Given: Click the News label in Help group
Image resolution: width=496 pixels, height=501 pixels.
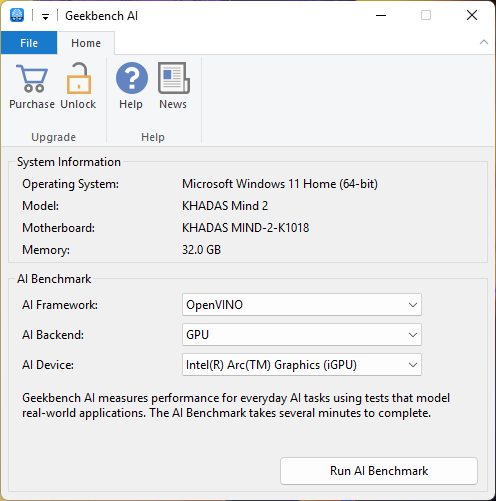Looking at the screenshot, I should click(x=173, y=104).
